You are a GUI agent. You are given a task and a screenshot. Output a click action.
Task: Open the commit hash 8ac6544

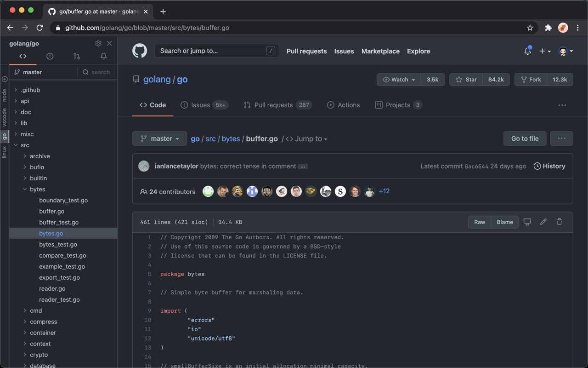coord(476,167)
